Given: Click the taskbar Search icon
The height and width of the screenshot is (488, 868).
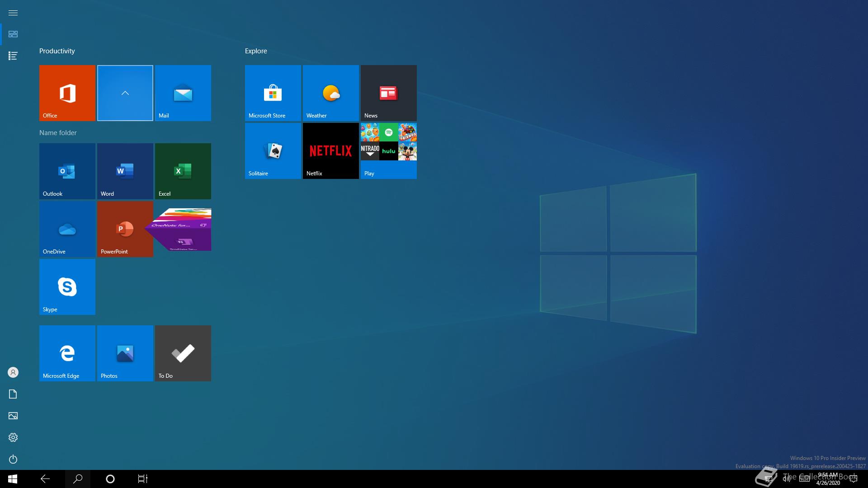Looking at the screenshot, I should coord(78,479).
